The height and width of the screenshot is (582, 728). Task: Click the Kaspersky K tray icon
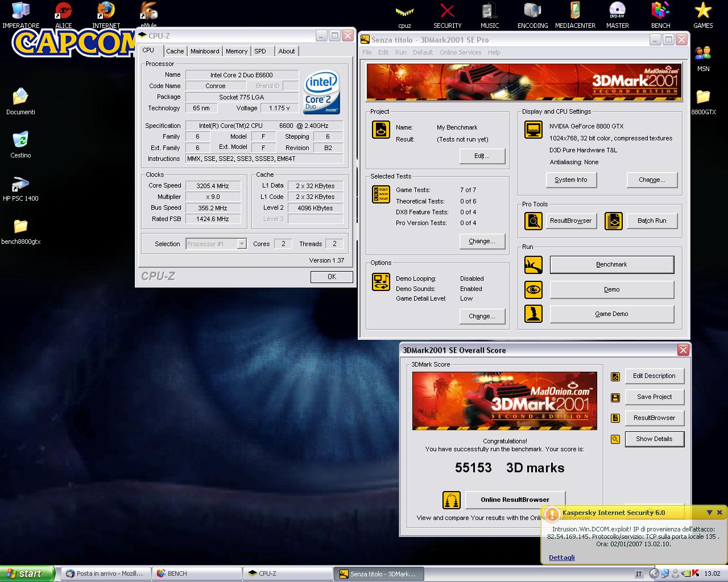click(x=695, y=574)
